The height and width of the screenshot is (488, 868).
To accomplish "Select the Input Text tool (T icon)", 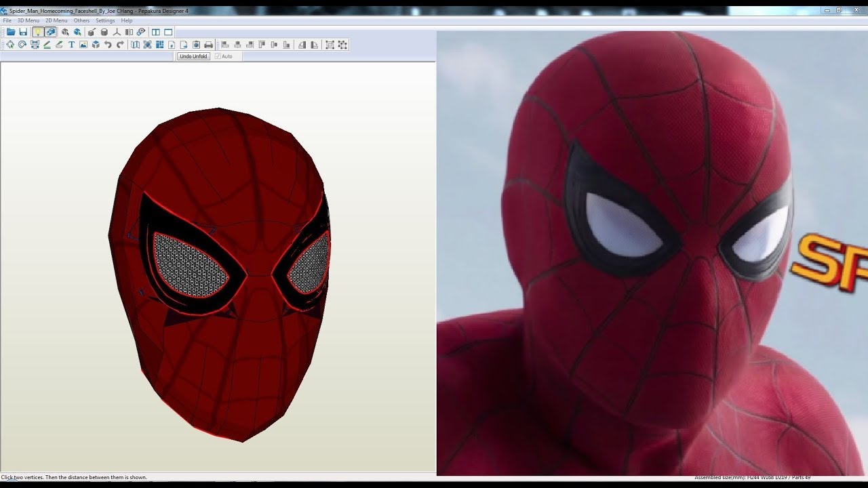I will (72, 45).
